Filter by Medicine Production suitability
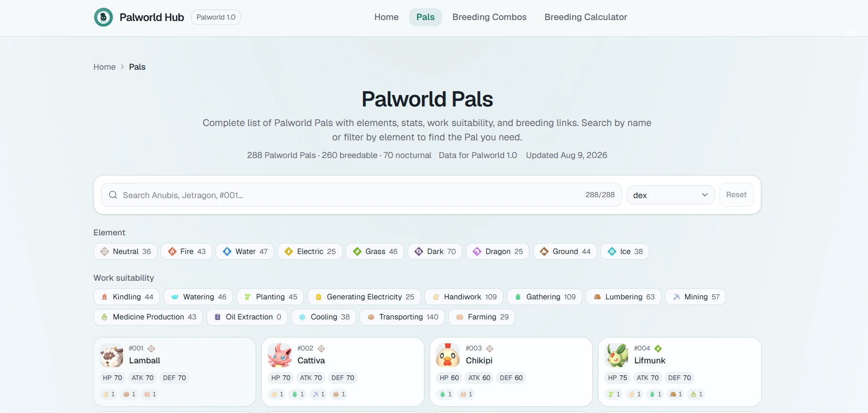 (148, 317)
